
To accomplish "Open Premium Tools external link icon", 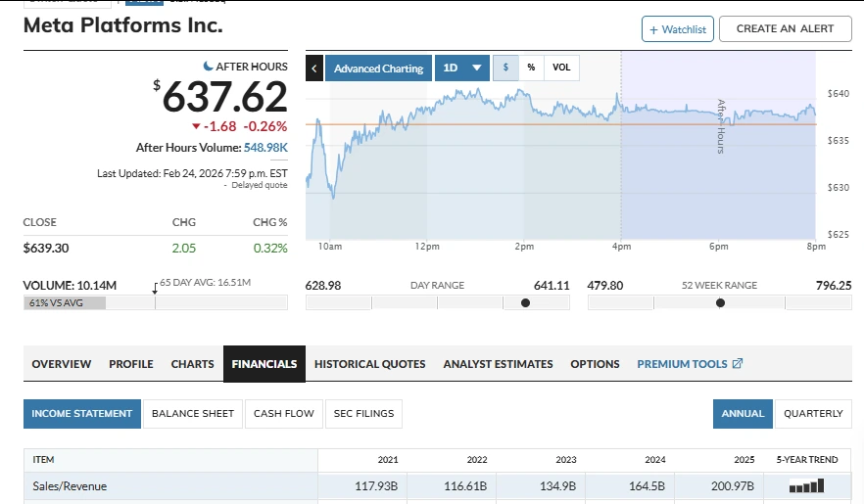I will pyautogui.click(x=738, y=364).
